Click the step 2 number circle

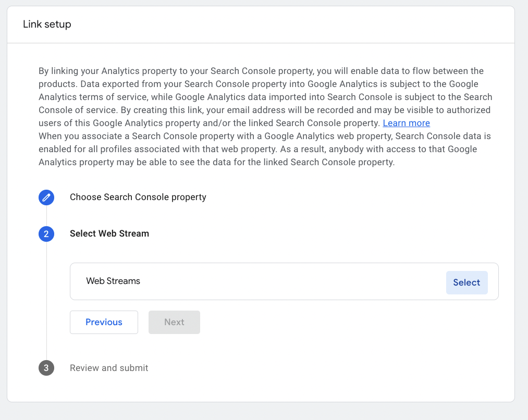pos(46,234)
